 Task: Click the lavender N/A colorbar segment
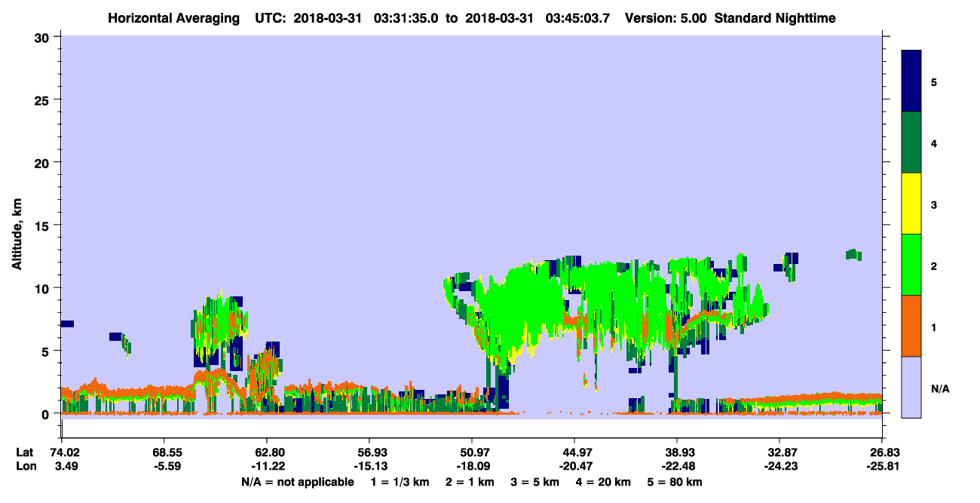tap(911, 386)
